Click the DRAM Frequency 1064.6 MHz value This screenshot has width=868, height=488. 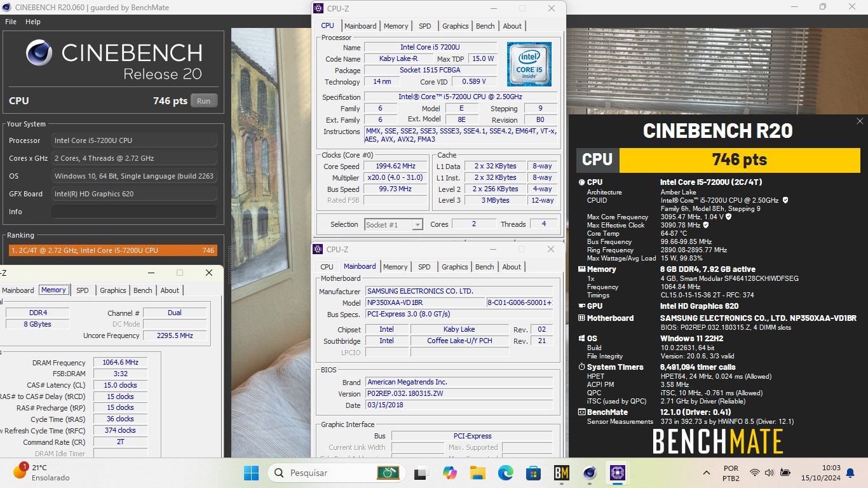(120, 363)
